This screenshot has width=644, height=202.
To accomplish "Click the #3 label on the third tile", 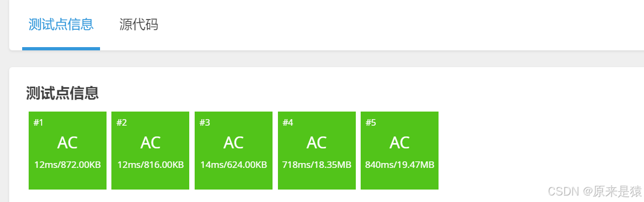I will click(x=204, y=122).
